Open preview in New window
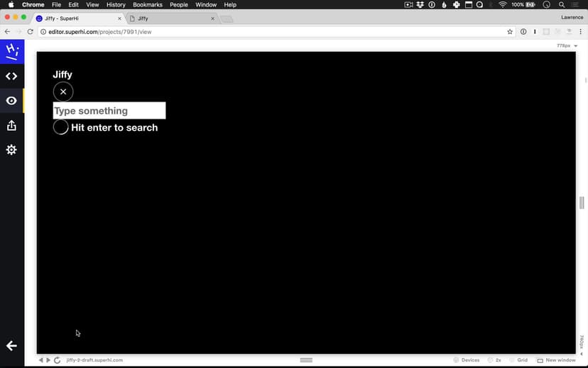588x368 pixels. [556, 360]
